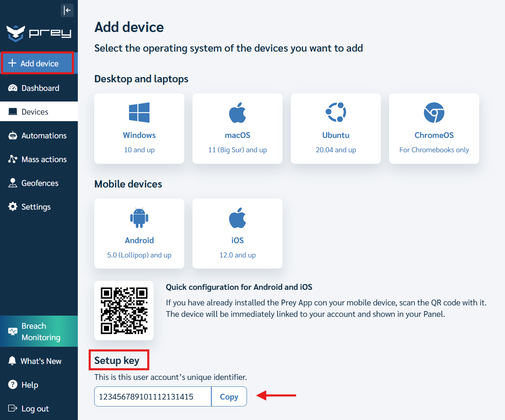
Task: Choose Ubuntu 20.04 and up
Action: pyautogui.click(x=336, y=129)
